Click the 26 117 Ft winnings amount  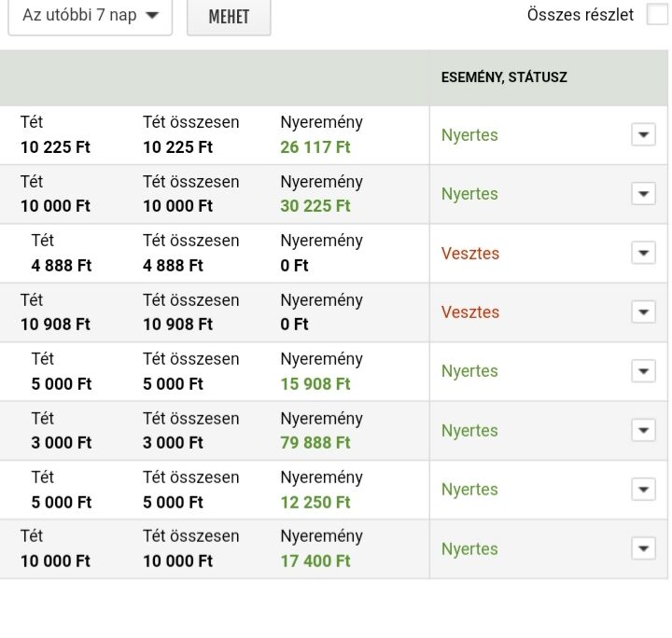[x=315, y=147]
